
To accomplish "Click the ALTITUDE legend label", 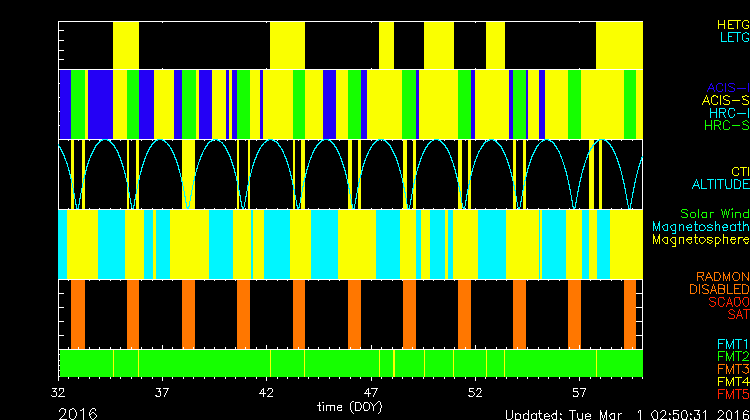I will click(x=719, y=185).
